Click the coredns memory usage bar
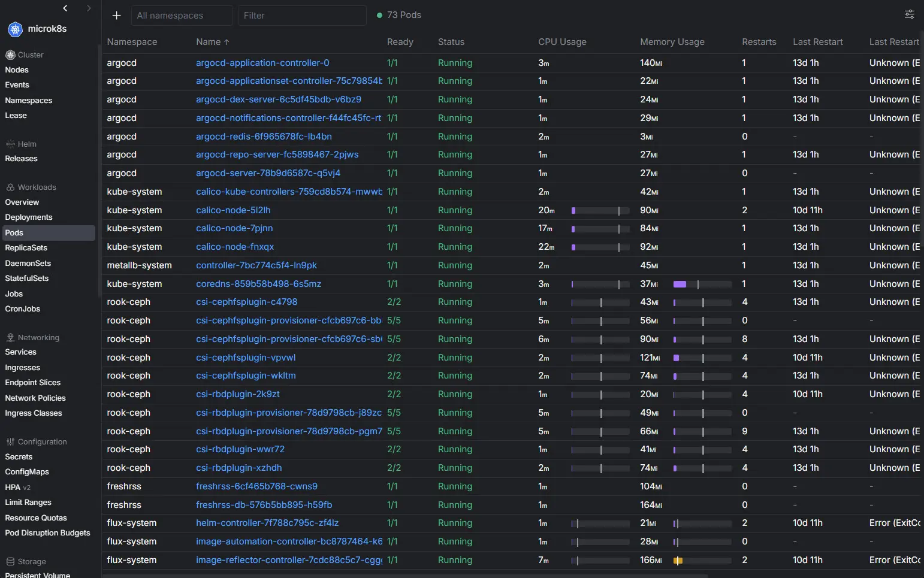This screenshot has width=924, height=578. pyautogui.click(x=702, y=285)
